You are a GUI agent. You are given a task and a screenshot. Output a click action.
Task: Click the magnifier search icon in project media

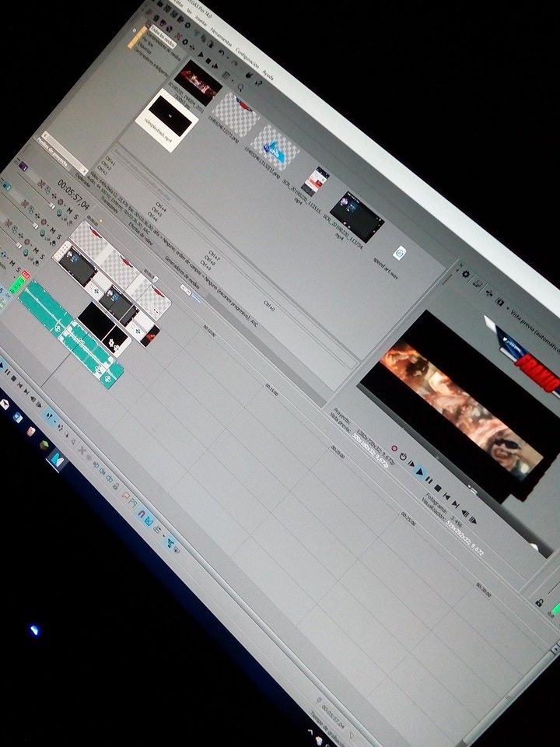pyautogui.click(x=240, y=87)
